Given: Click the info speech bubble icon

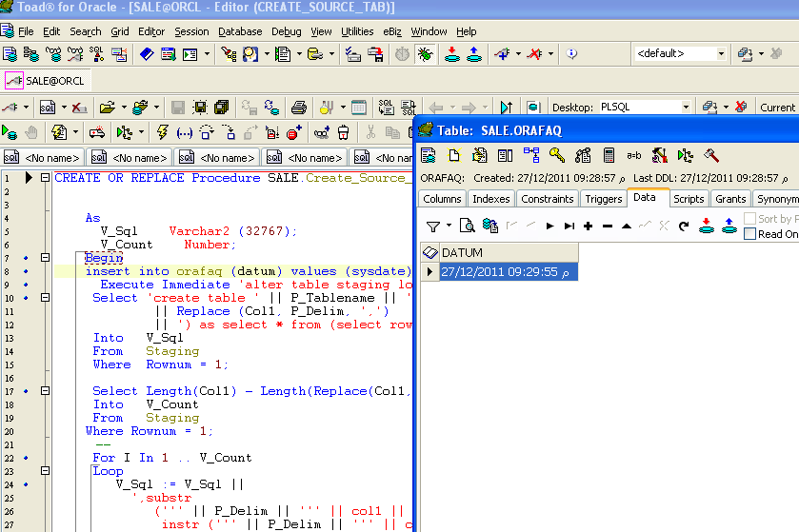Looking at the screenshot, I should pyautogui.click(x=571, y=53).
